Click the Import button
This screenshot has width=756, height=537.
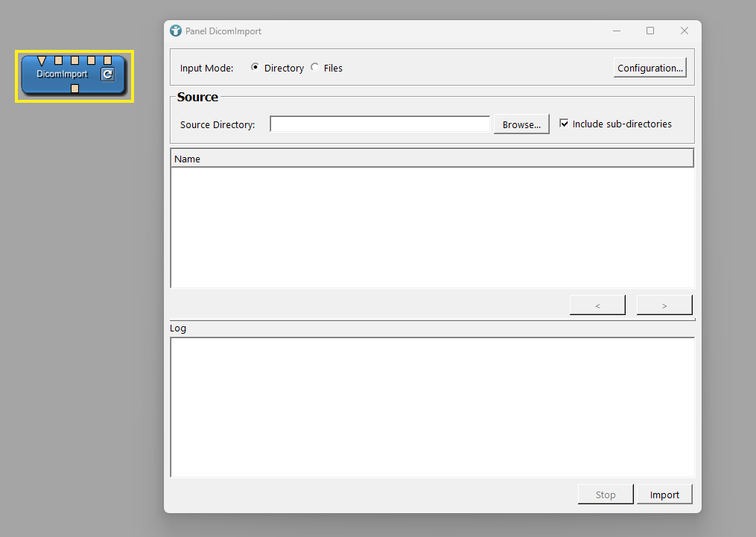coord(664,495)
